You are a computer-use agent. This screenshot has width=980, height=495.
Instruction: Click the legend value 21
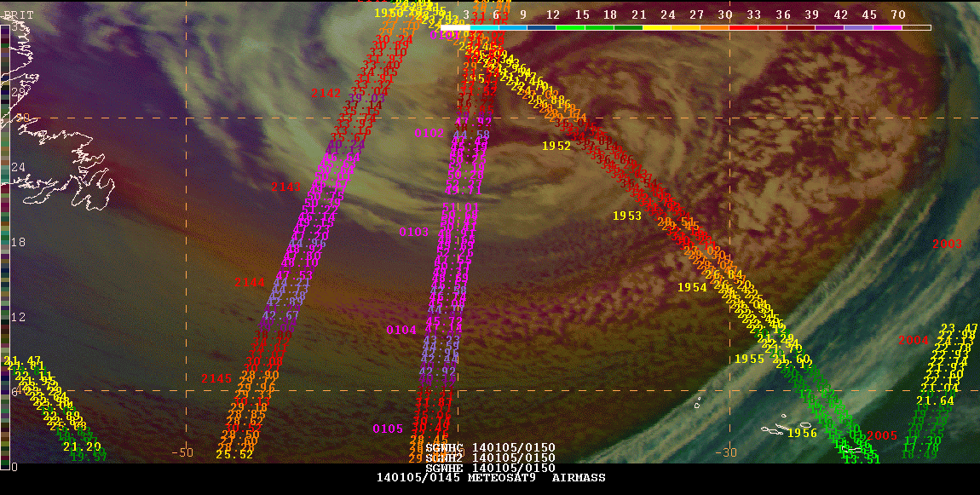[x=639, y=14]
